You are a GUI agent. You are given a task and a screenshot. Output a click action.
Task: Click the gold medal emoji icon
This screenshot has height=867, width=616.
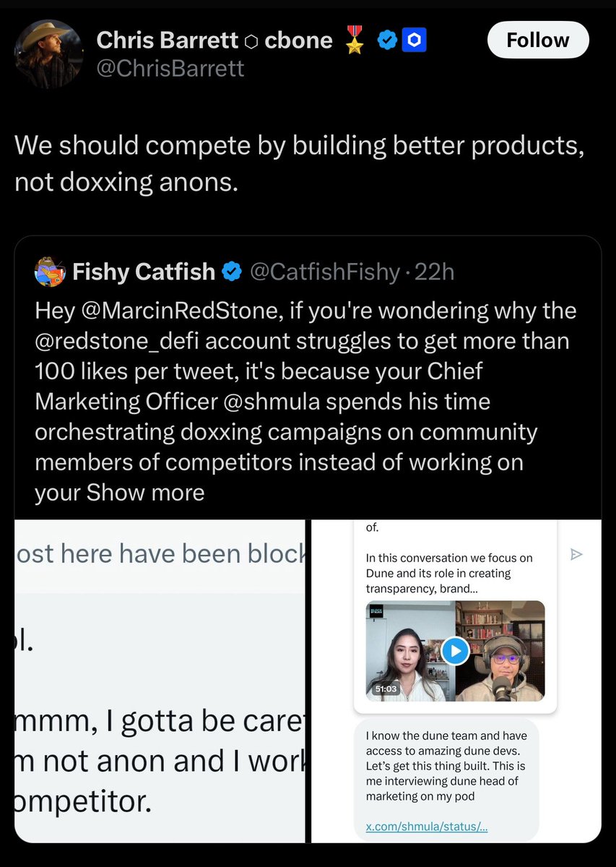coord(355,41)
